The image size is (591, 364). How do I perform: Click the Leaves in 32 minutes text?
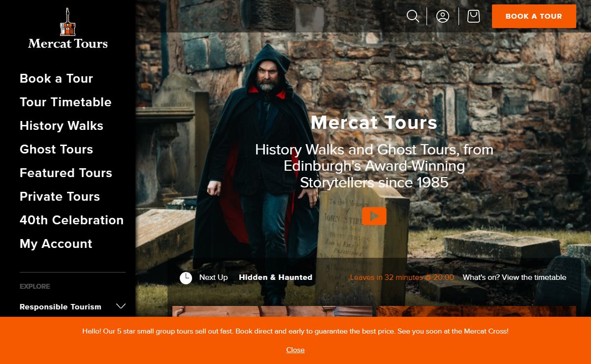[x=402, y=277]
